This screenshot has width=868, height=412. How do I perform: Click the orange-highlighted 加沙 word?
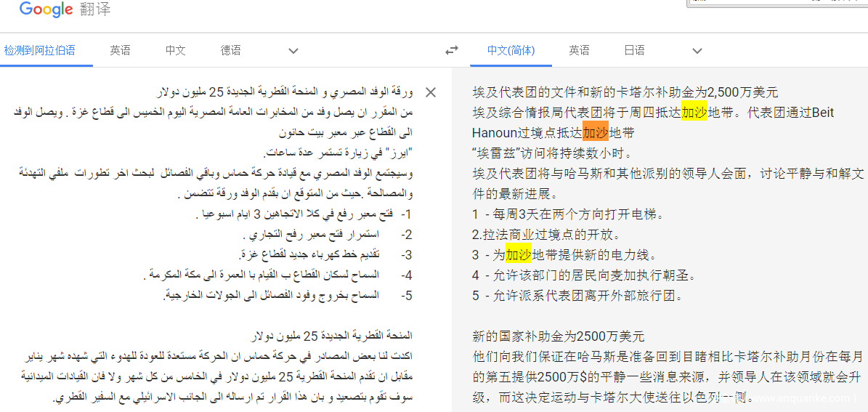596,133
